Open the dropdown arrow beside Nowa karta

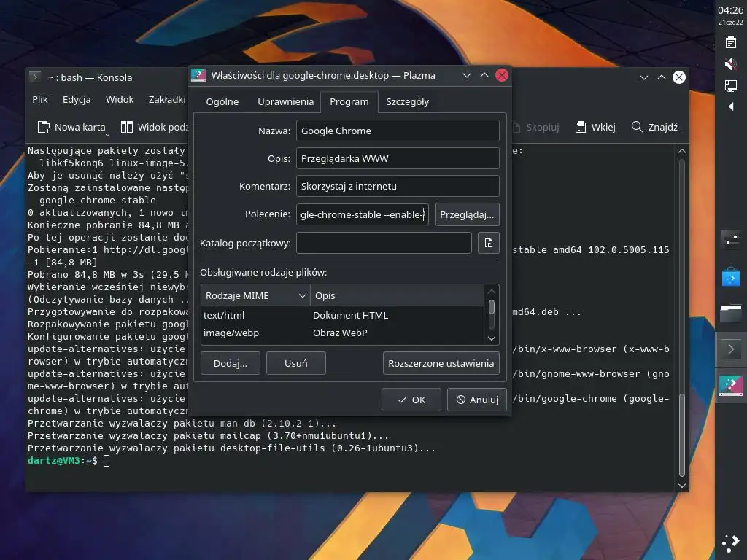[x=107, y=135]
